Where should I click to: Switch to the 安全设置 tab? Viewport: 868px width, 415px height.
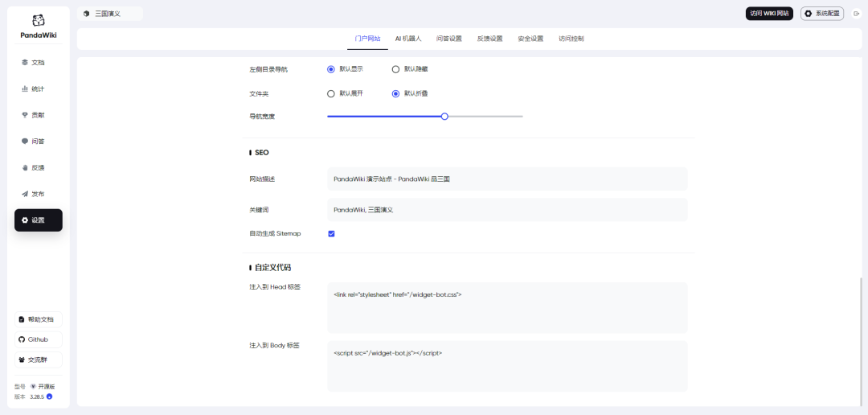(x=530, y=39)
